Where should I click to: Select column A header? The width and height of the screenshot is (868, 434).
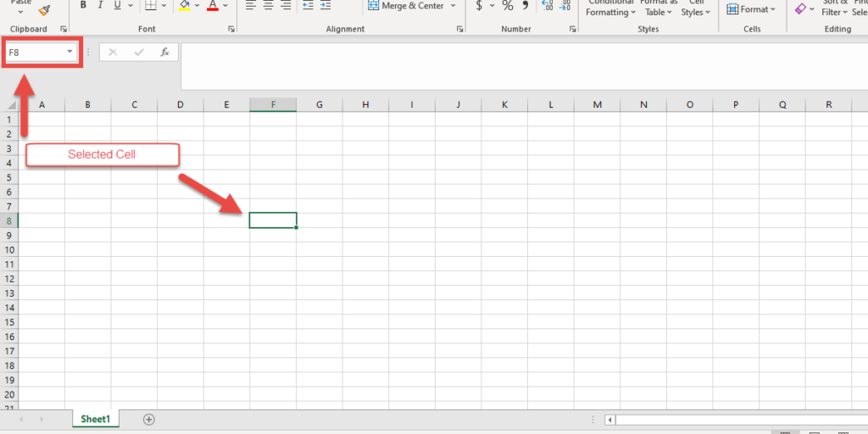coord(42,104)
